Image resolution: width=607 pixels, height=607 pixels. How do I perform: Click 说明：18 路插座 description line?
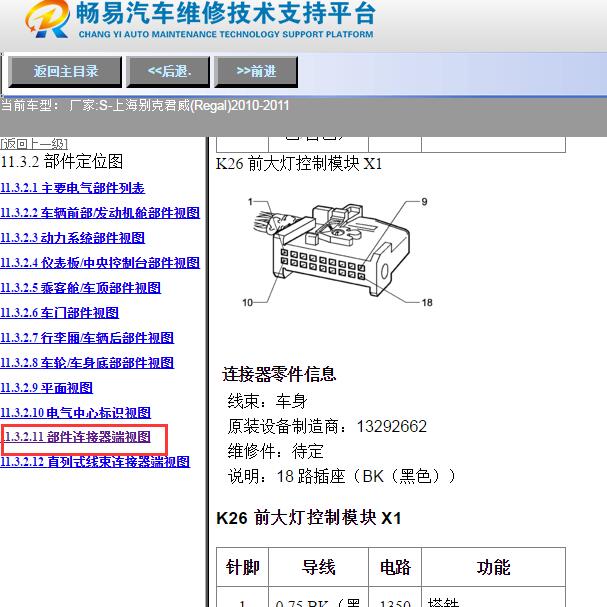tap(342, 476)
